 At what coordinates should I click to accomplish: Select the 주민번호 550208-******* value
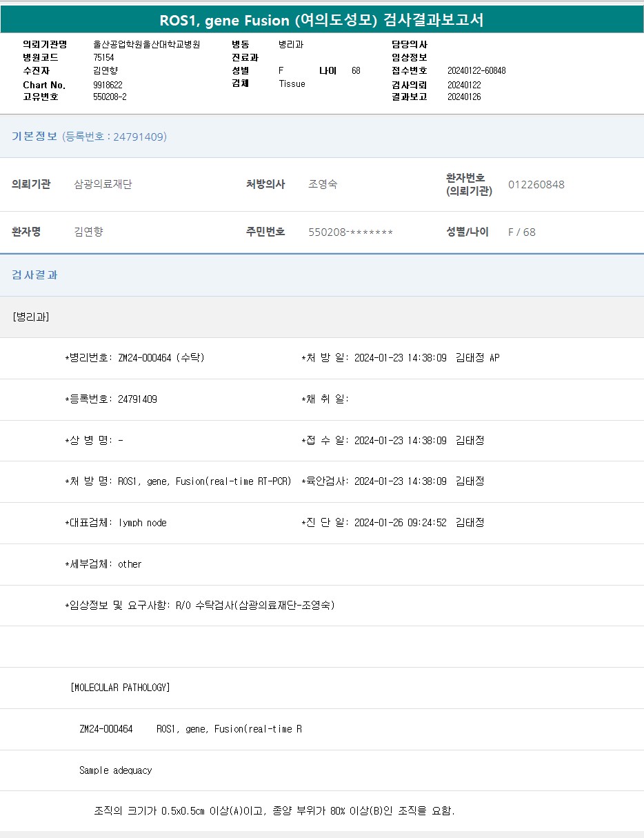350,232
